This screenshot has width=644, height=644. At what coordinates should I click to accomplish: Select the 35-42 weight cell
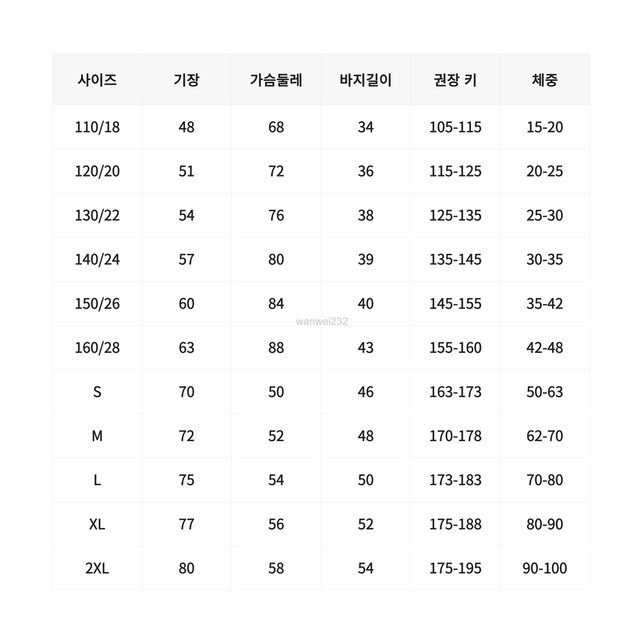(544, 304)
